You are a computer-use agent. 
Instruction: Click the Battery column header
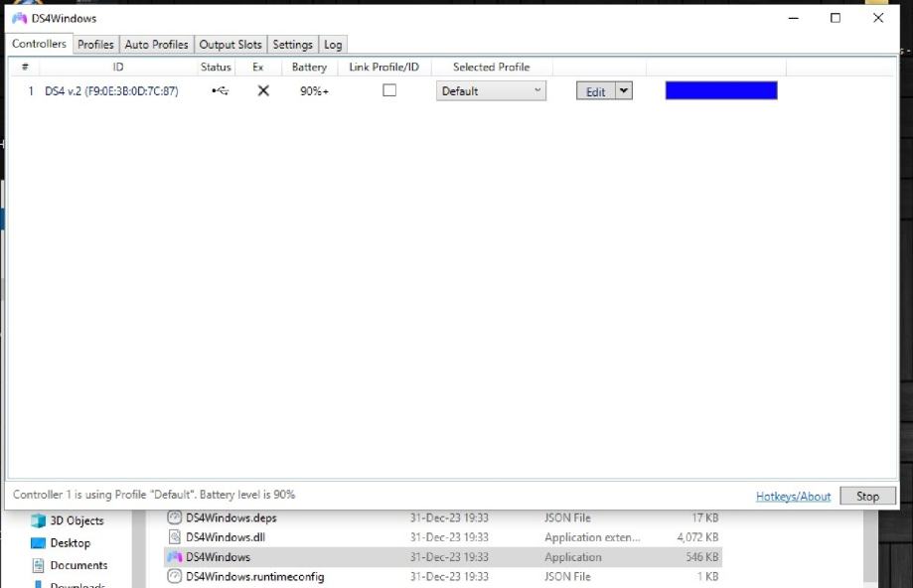click(x=309, y=67)
